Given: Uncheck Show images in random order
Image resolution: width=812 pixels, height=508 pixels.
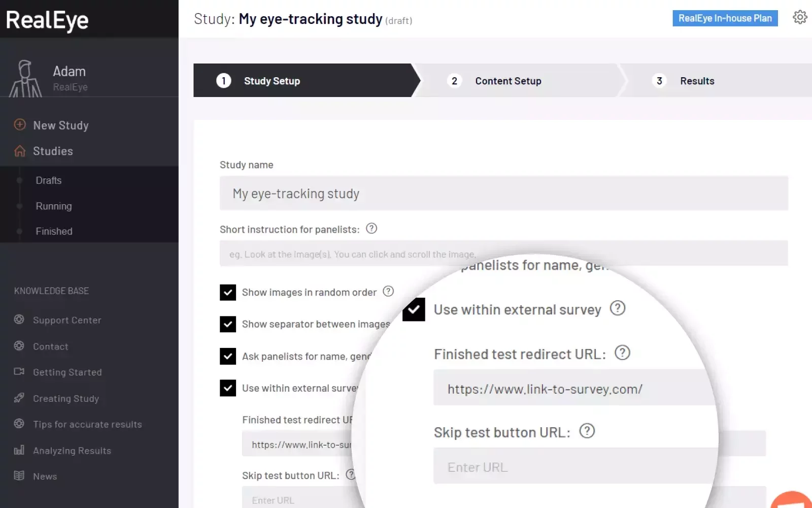Looking at the screenshot, I should pyautogui.click(x=228, y=293).
